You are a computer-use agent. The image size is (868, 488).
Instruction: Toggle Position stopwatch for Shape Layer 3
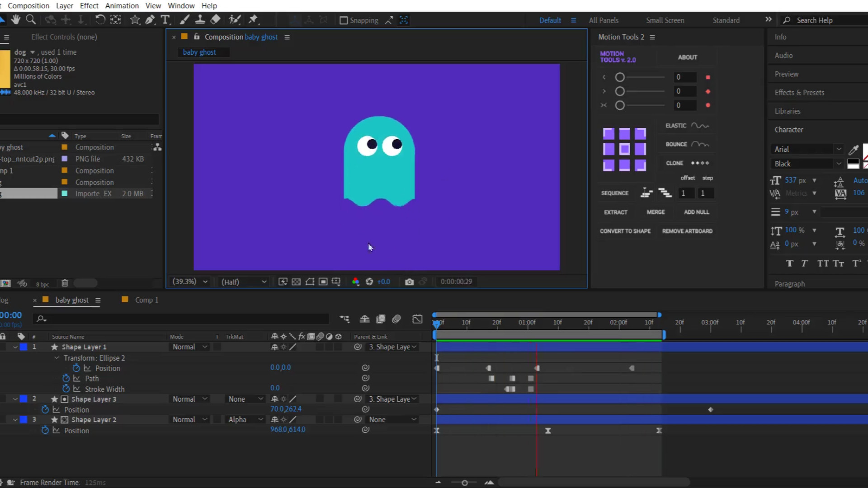click(x=45, y=409)
